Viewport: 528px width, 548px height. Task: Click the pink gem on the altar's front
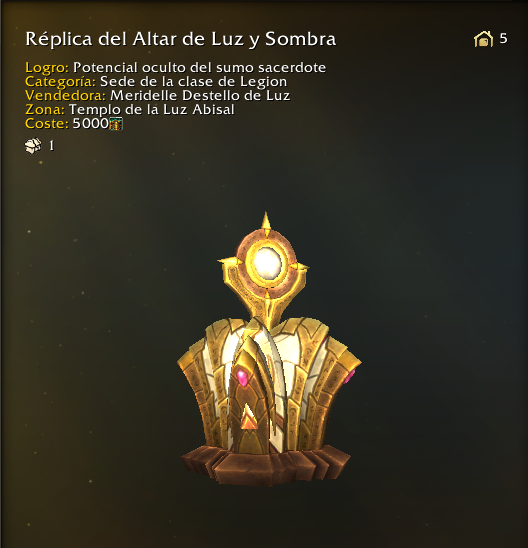coord(242,377)
